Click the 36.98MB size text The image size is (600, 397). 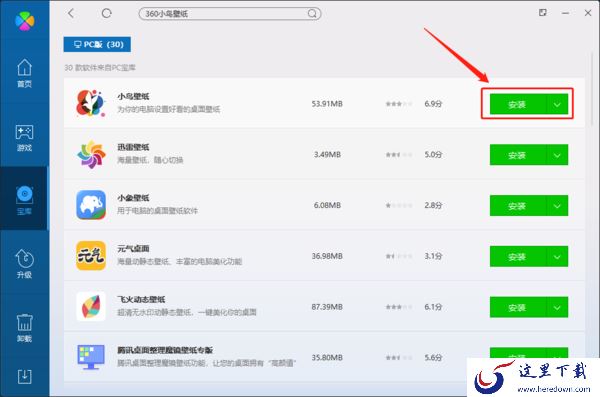point(327,256)
